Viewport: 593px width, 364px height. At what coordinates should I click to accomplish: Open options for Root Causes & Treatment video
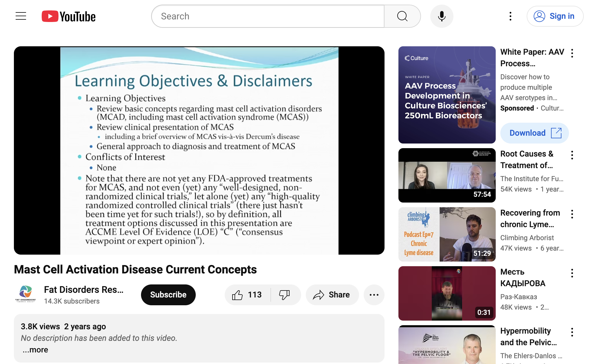[572, 155]
